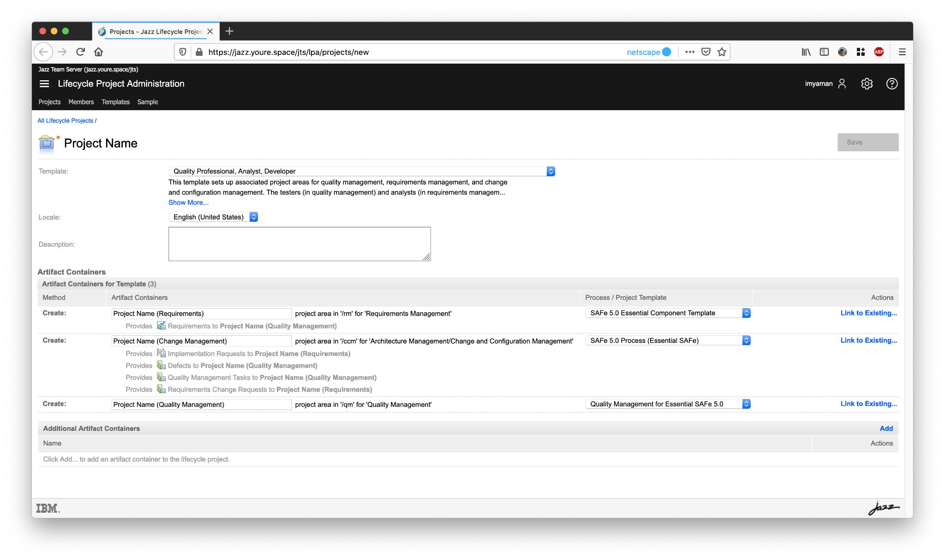The width and height of the screenshot is (945, 560).
Task: Click the browser back arrow
Action: click(x=43, y=52)
